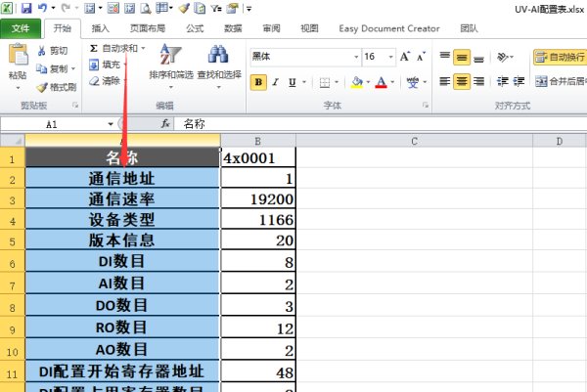
Task: Click the 合并后居中 Merge and Center button
Action: (561, 81)
